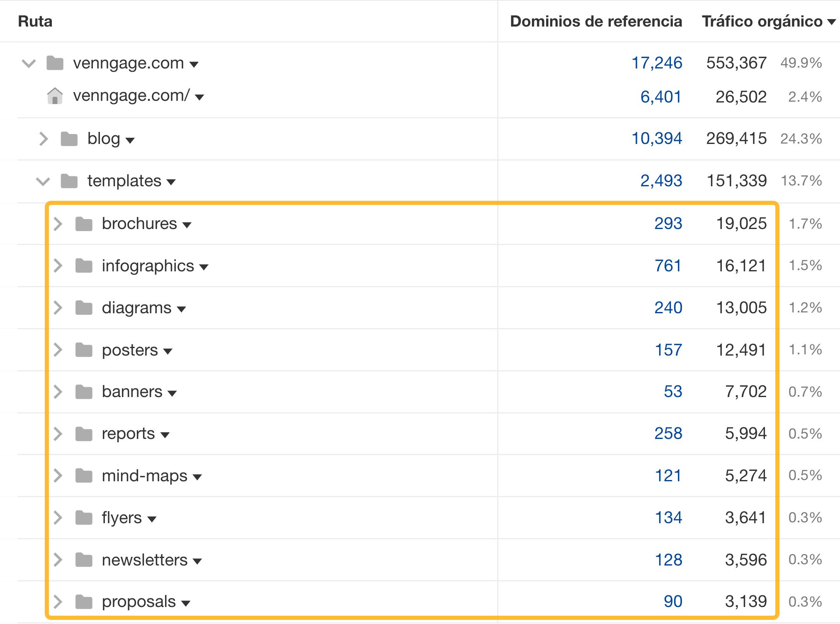Expand the diagrams subfolder tree
This screenshot has height=624, width=840.
(58, 307)
